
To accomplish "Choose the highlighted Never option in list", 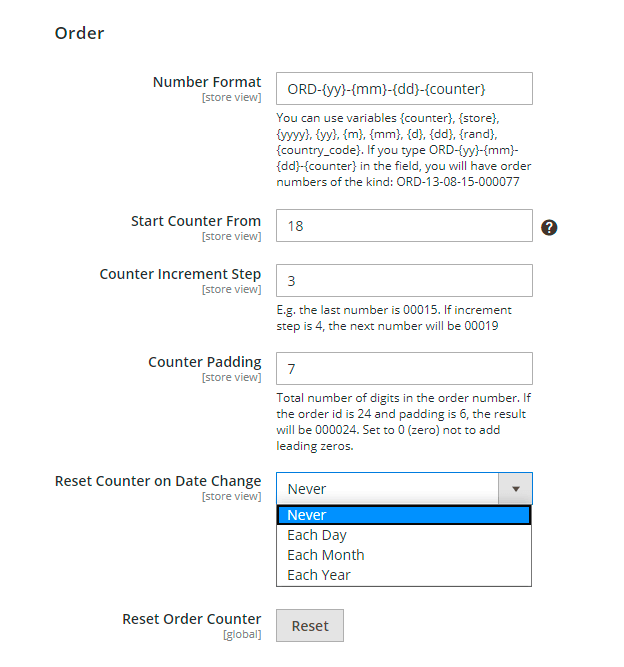I will click(404, 515).
